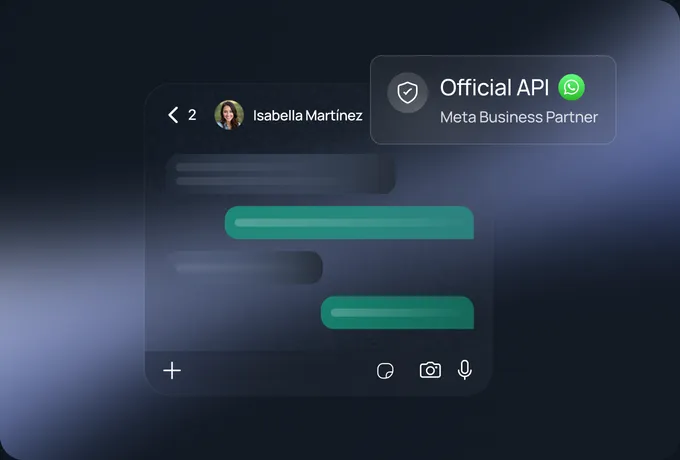Image resolution: width=680 pixels, height=460 pixels.
Task: Open Isabella Martínez's profile picture
Action: [x=229, y=115]
